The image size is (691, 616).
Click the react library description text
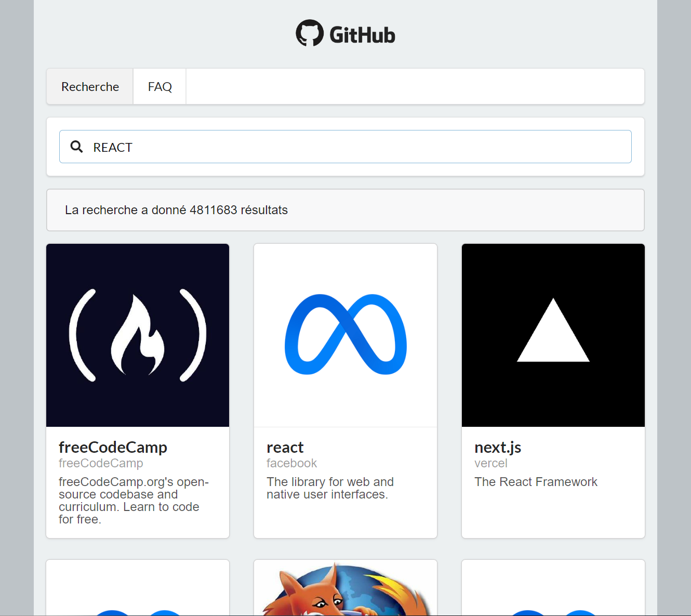(x=330, y=488)
